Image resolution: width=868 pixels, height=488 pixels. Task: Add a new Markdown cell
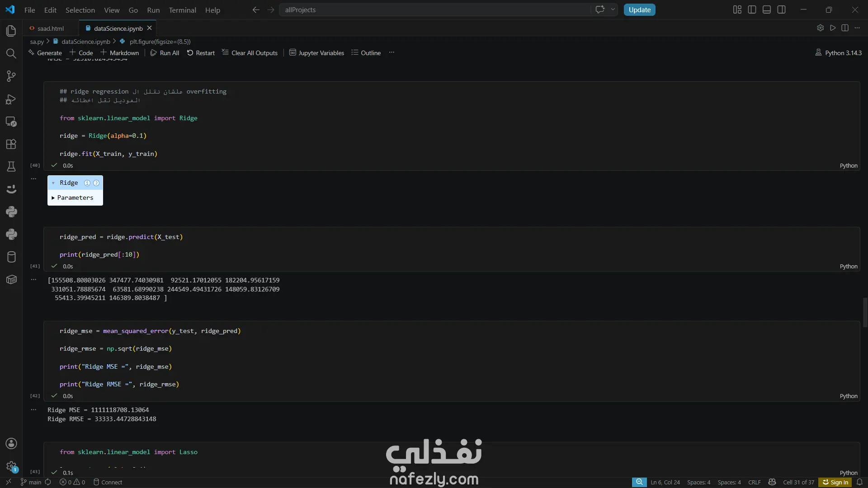pyautogui.click(x=119, y=53)
